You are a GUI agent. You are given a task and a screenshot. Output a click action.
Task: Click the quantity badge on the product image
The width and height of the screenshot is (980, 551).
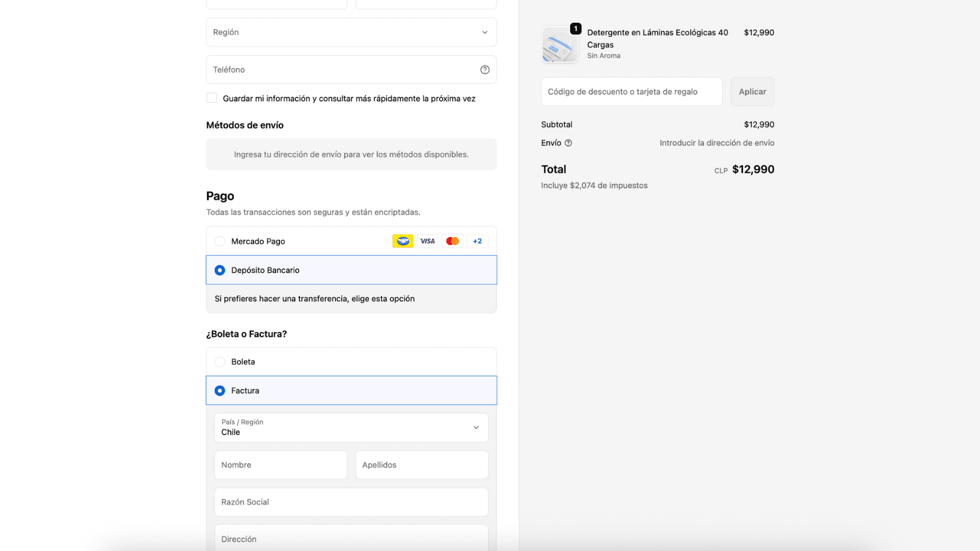[x=575, y=28]
